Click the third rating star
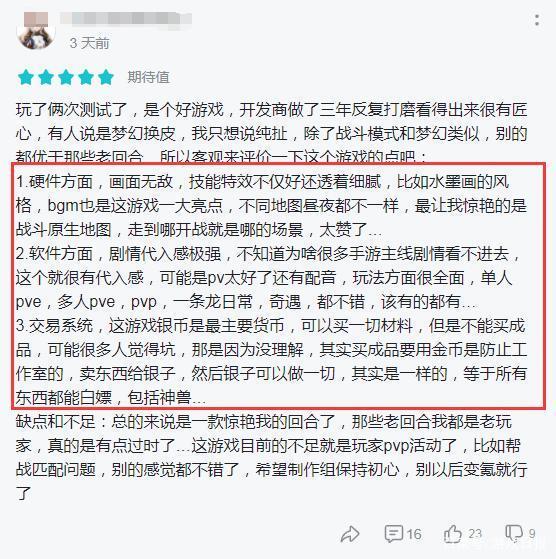This screenshot has height=559, width=556. [x=66, y=77]
